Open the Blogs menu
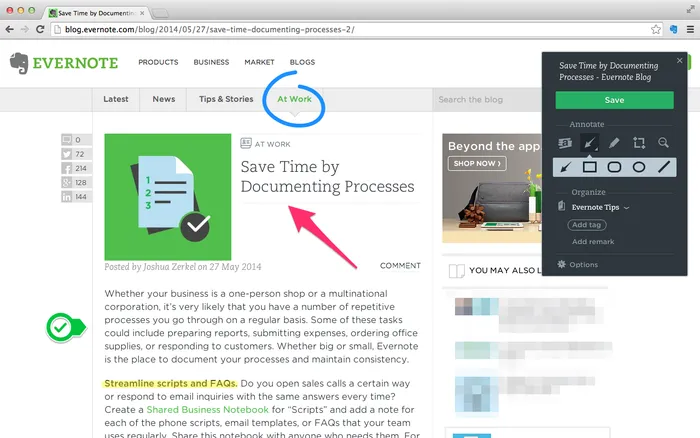This screenshot has width=700, height=438. click(302, 62)
